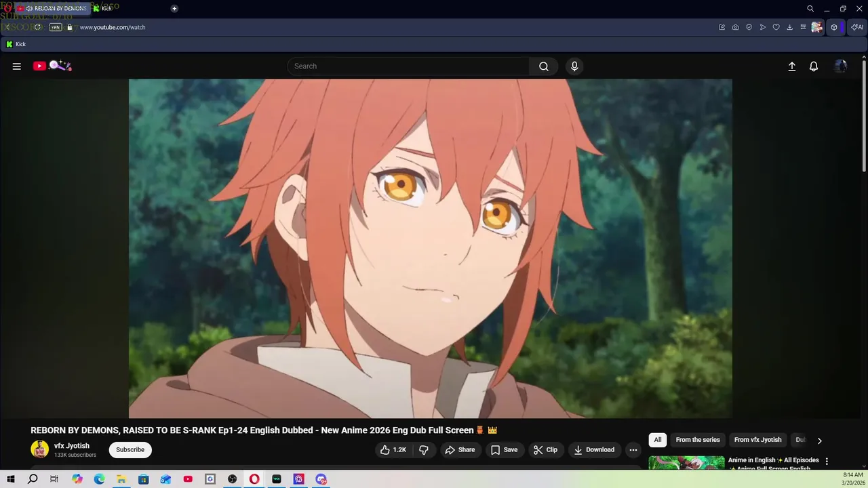Viewport: 868px width, 488px height.
Task: Open OBS Studio from taskbar
Action: click(x=233, y=479)
